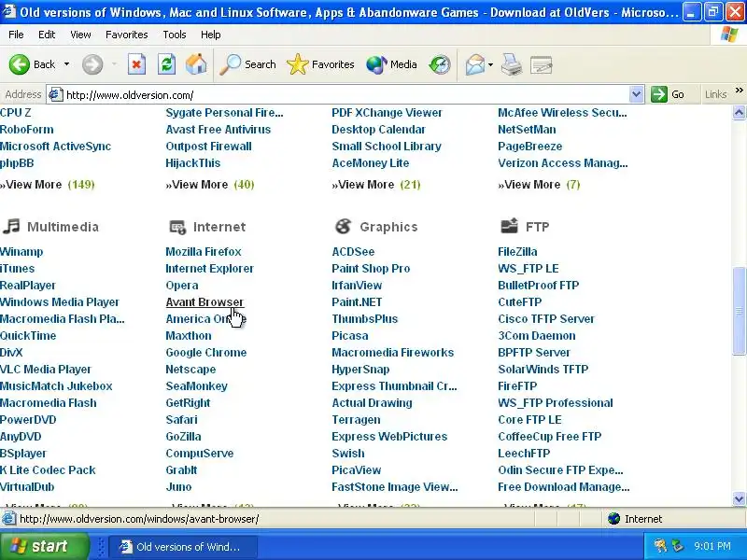Open the Mail button dropdown arrow
This screenshot has width=747, height=560.
pyautogui.click(x=491, y=64)
